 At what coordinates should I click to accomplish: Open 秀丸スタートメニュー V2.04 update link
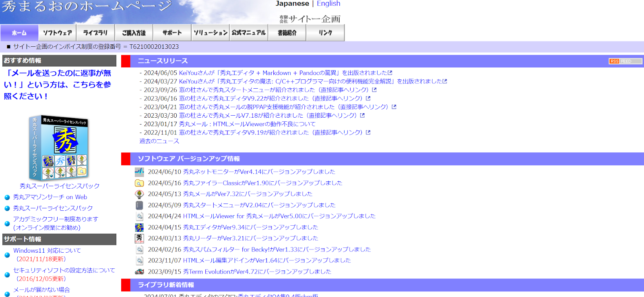259,205
